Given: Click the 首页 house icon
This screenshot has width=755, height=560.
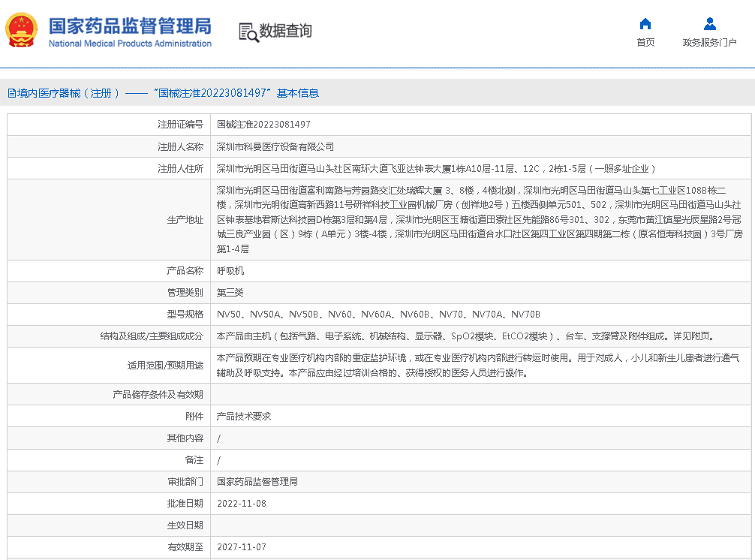Looking at the screenshot, I should 645,23.
